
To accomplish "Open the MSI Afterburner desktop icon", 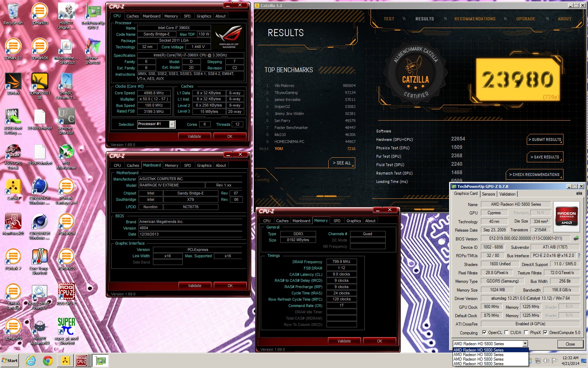I will (x=66, y=156).
